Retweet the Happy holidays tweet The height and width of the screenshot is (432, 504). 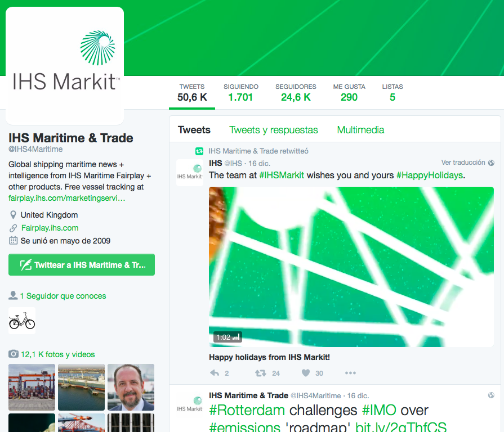click(x=260, y=373)
